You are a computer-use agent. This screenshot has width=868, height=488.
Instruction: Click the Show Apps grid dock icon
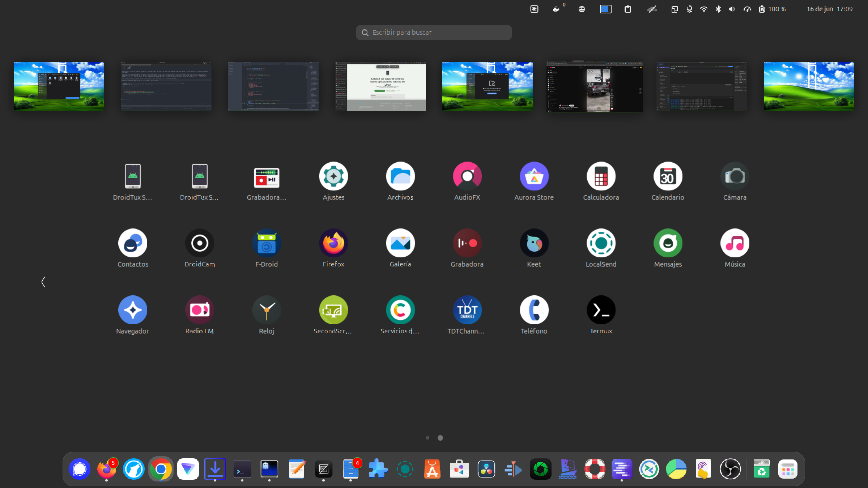[788, 469]
